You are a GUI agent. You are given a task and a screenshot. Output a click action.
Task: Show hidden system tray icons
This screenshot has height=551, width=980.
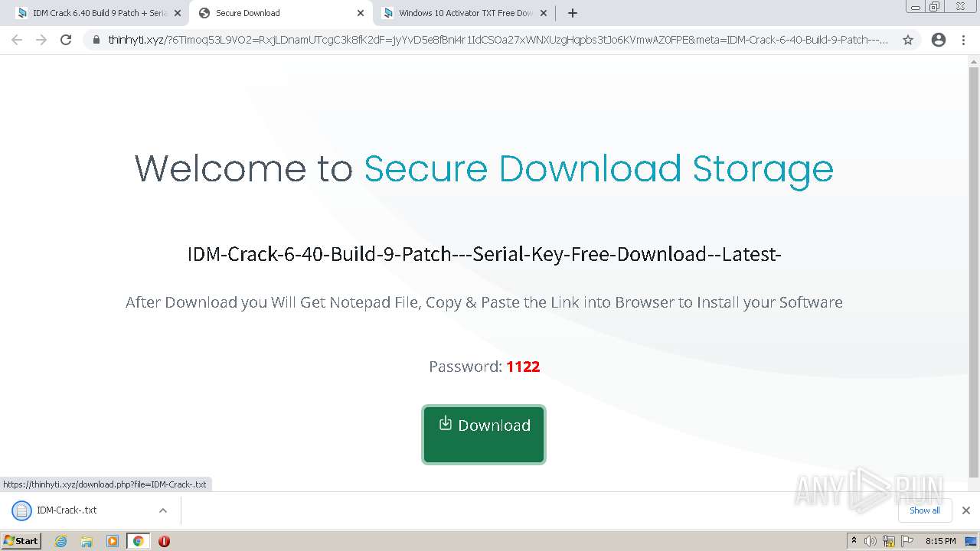[854, 541]
